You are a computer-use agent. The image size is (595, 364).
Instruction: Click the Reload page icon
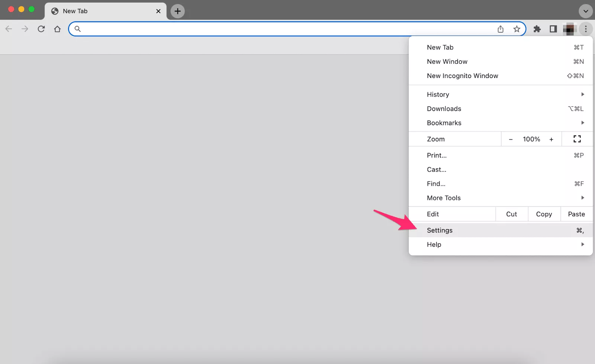(41, 29)
